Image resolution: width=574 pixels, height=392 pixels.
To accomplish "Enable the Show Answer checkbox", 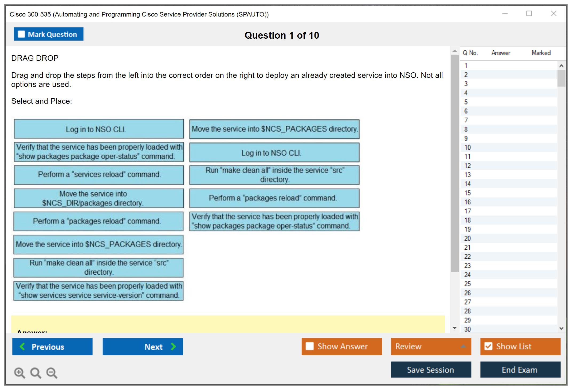I will point(310,346).
